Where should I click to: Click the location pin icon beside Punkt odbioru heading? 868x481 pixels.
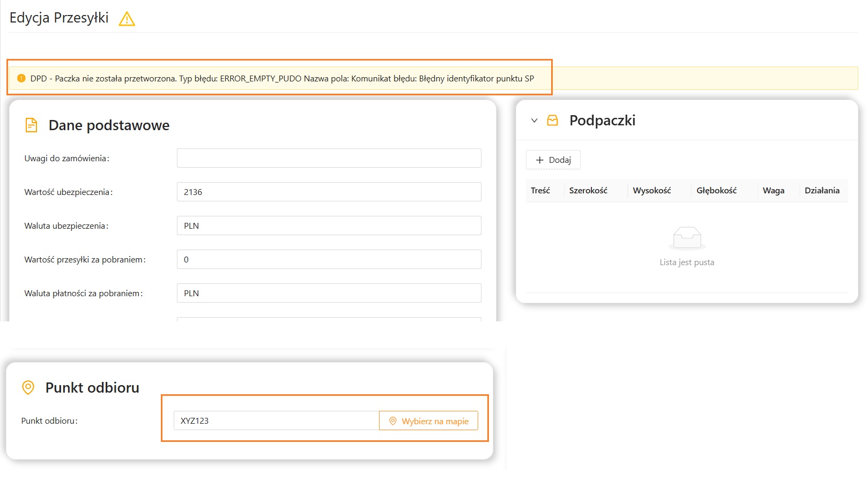tap(28, 387)
